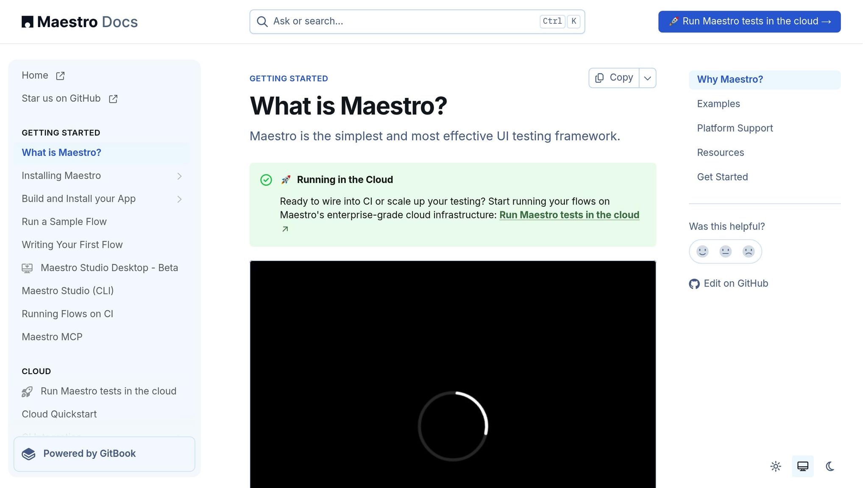
Task: Enable dark mode using the moon icon
Action: 830,466
